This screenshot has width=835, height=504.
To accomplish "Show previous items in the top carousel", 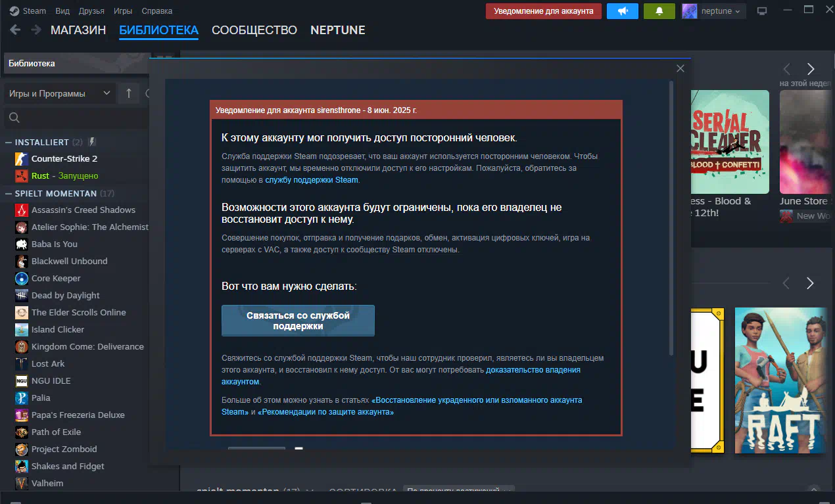I will (787, 69).
